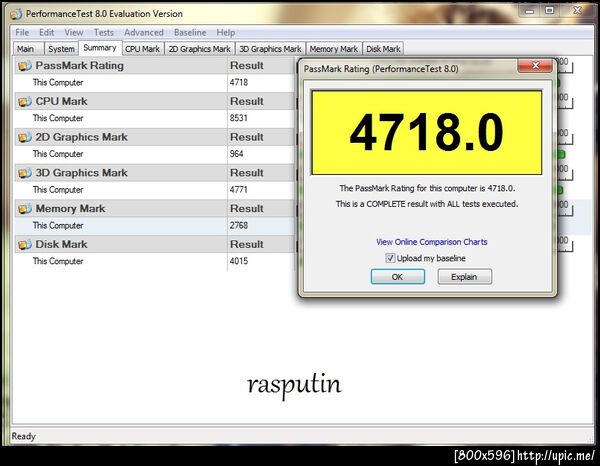
Task: Click the Memory Mark row icon
Action: click(x=24, y=209)
